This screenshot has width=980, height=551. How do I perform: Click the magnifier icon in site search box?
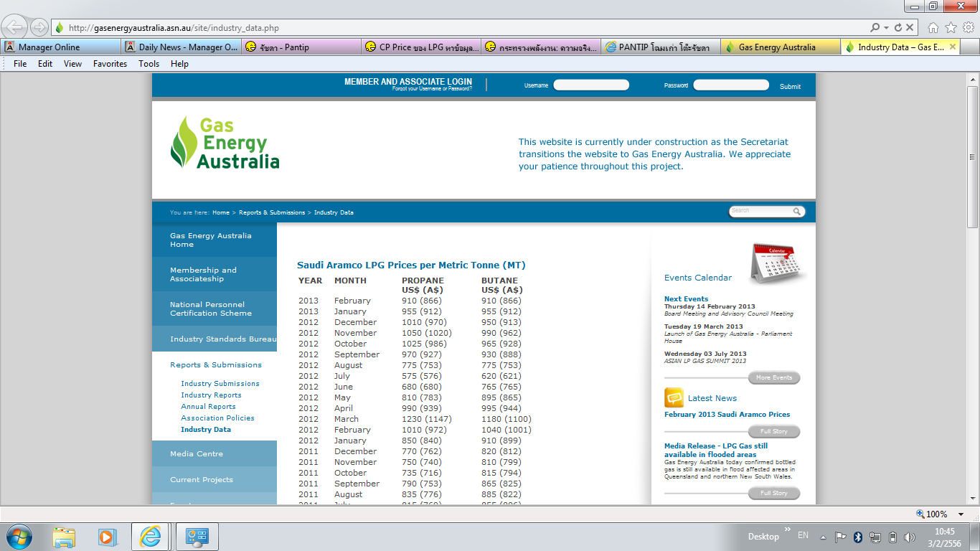(797, 212)
